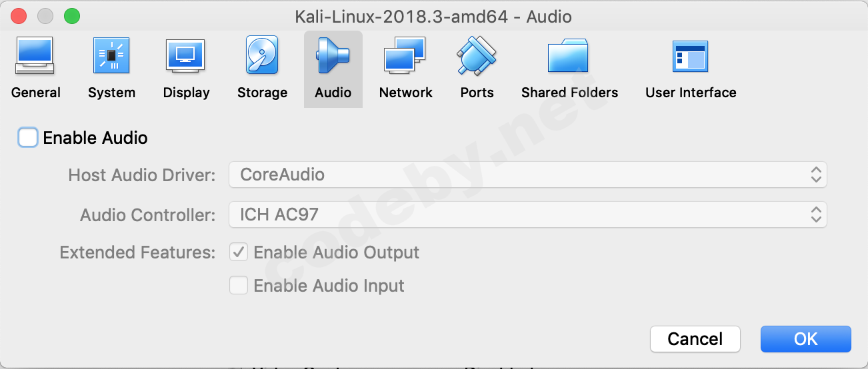Click the Cancel button

695,339
